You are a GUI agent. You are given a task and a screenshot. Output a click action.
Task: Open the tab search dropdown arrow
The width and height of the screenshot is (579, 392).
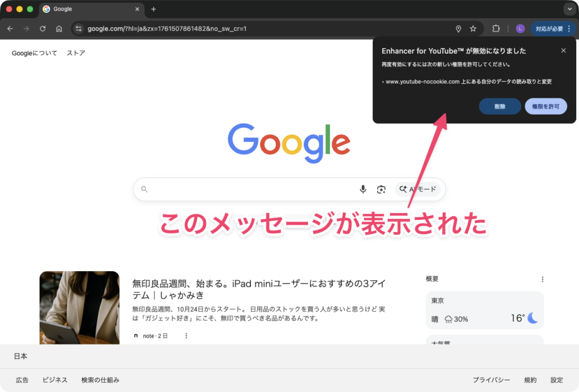tap(568, 9)
